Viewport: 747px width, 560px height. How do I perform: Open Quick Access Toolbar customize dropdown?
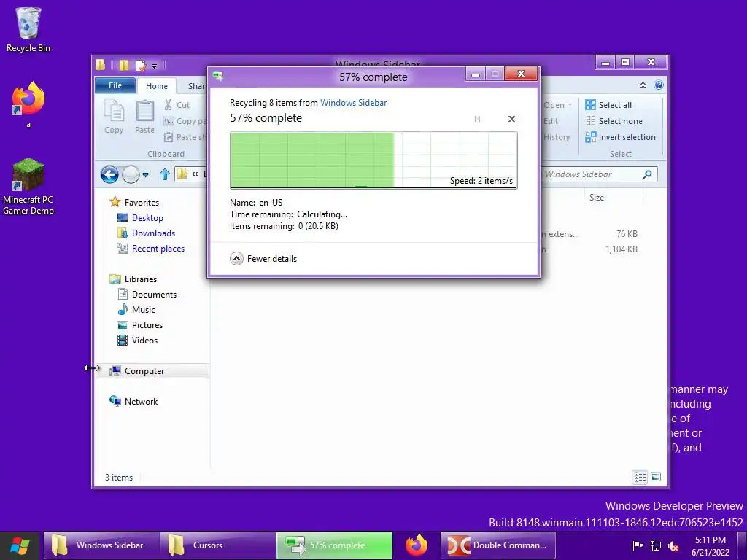tap(155, 66)
